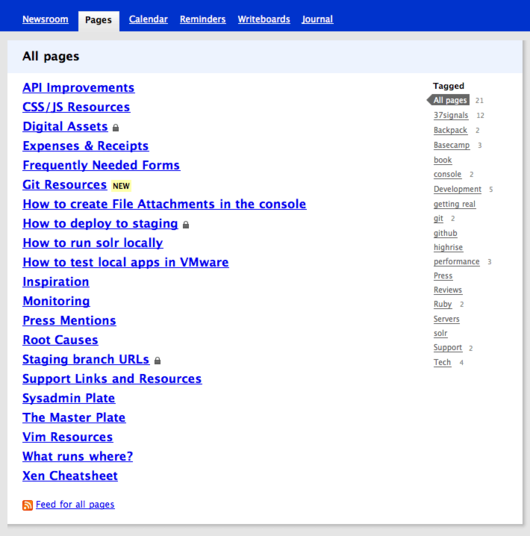The height and width of the screenshot is (536, 530).
Task: Open the Reminders tab
Action: pos(203,19)
